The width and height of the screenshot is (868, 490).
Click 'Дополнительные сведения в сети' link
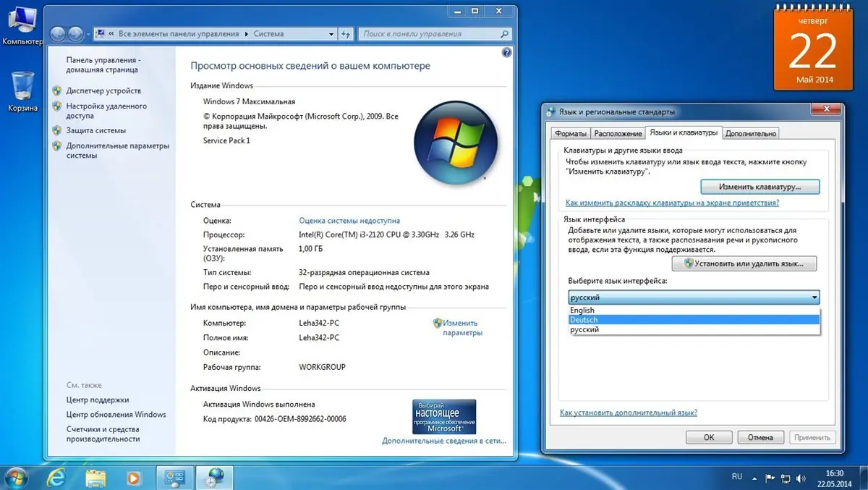click(444, 441)
